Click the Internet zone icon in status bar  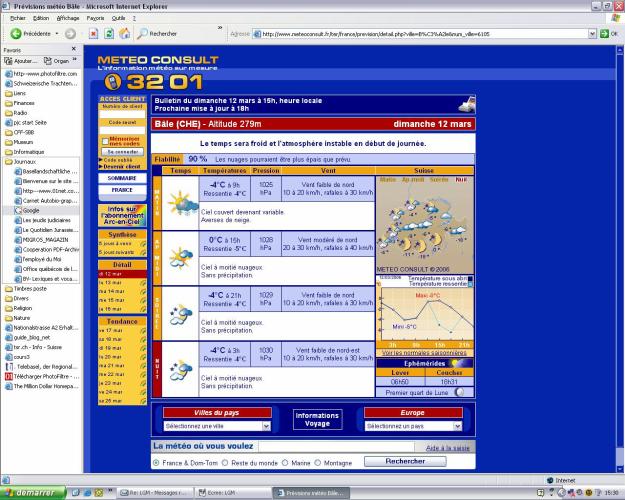550,480
